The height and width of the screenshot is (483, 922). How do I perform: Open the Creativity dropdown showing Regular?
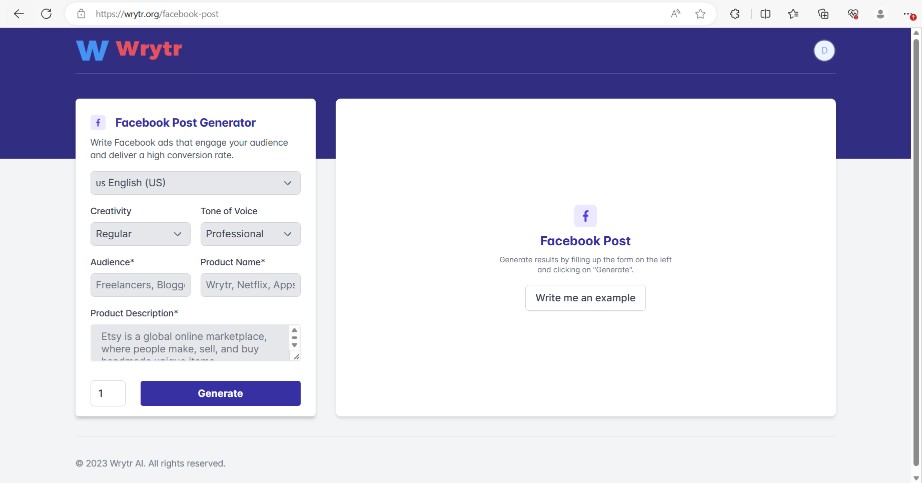coord(140,234)
